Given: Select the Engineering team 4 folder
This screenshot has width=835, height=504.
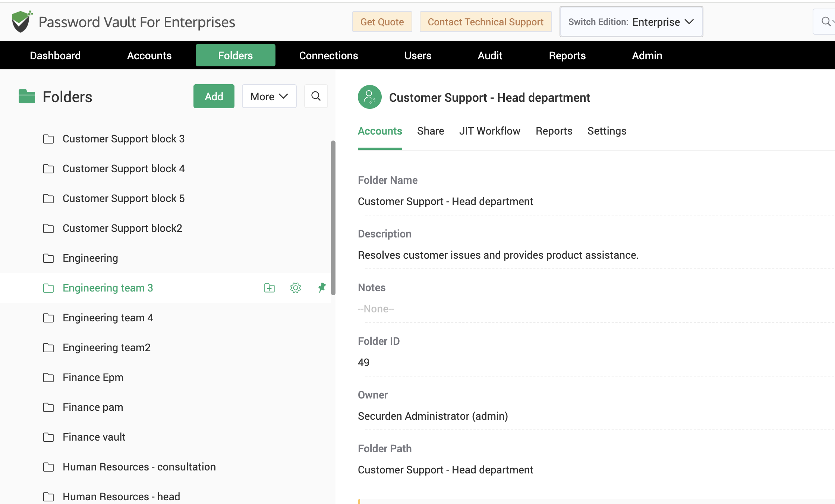Looking at the screenshot, I should click(x=108, y=318).
